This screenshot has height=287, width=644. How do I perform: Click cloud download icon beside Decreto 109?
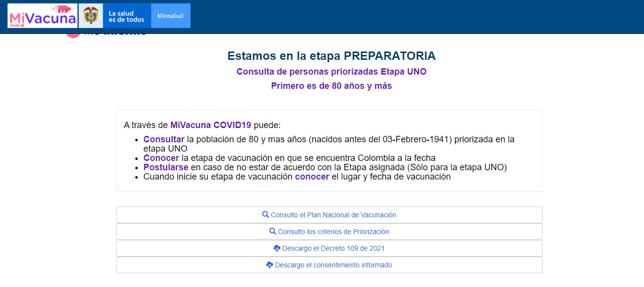(277, 248)
